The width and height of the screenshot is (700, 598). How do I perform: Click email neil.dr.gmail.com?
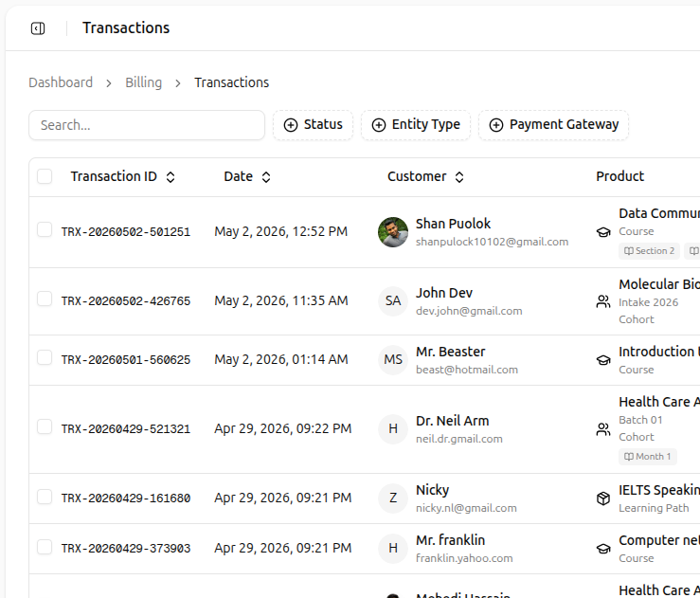click(x=458, y=439)
